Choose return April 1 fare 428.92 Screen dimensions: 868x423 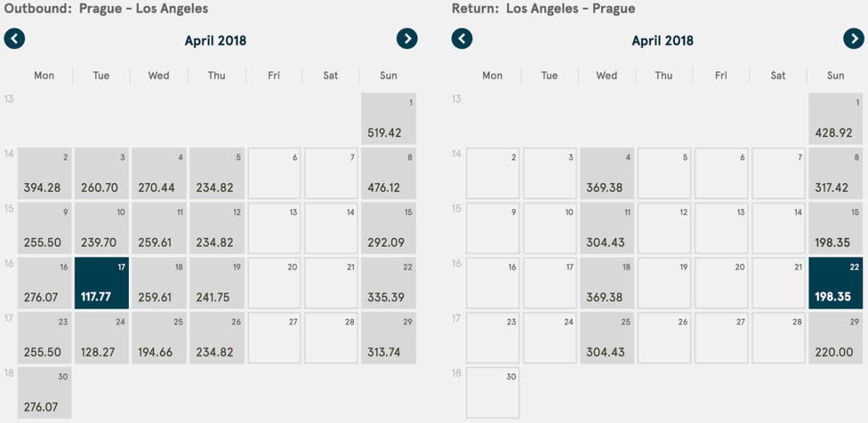[x=836, y=119]
